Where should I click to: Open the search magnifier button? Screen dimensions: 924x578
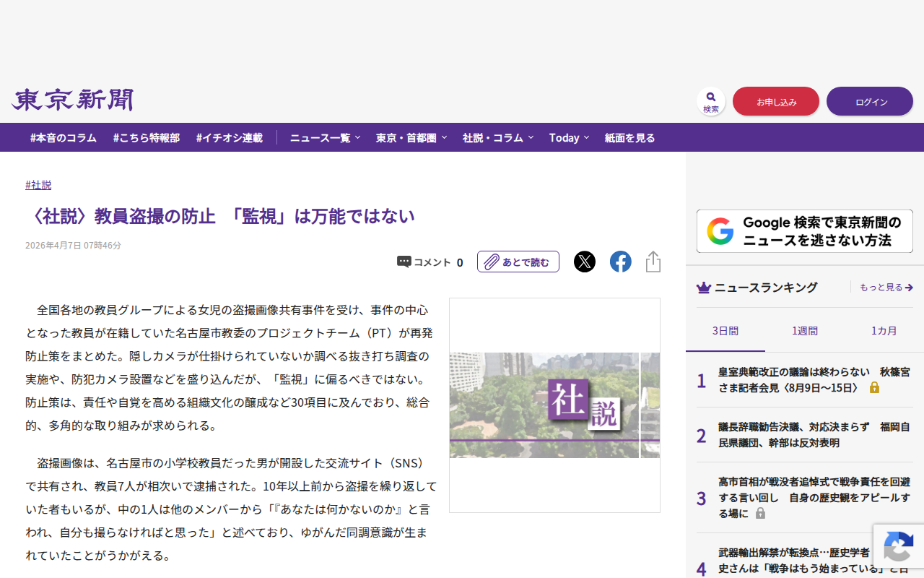711,101
